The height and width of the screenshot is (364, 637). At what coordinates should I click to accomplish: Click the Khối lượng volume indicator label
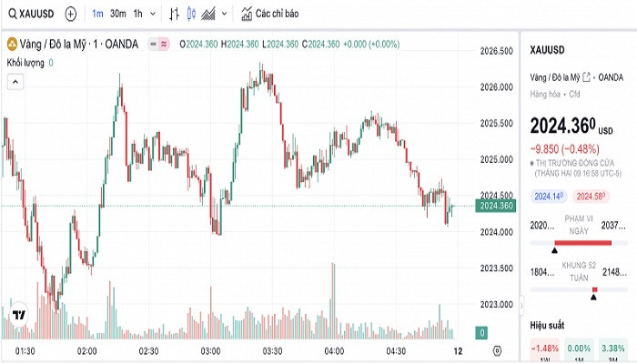coord(25,62)
